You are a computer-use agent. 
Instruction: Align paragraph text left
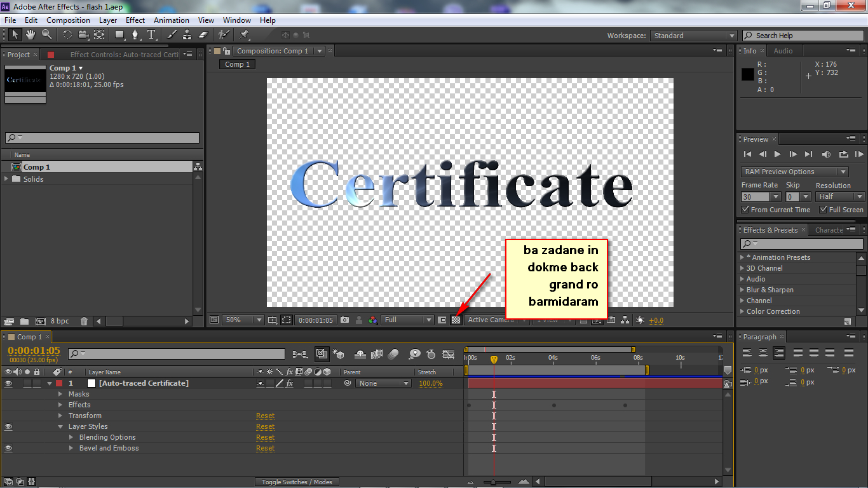(x=747, y=353)
